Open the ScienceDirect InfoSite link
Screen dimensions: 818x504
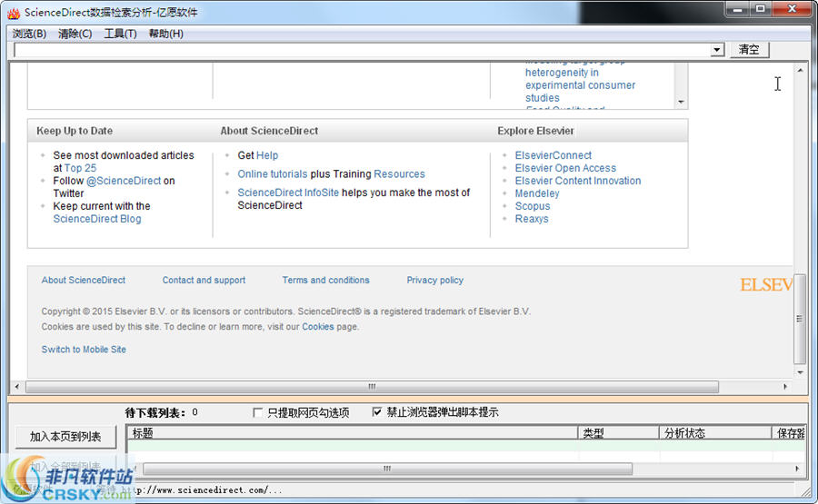[288, 193]
